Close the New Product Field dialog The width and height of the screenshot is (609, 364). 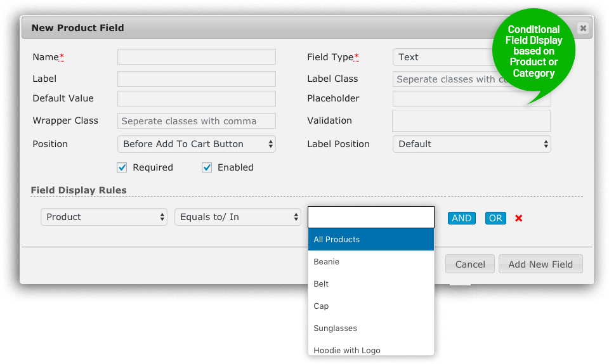point(582,28)
